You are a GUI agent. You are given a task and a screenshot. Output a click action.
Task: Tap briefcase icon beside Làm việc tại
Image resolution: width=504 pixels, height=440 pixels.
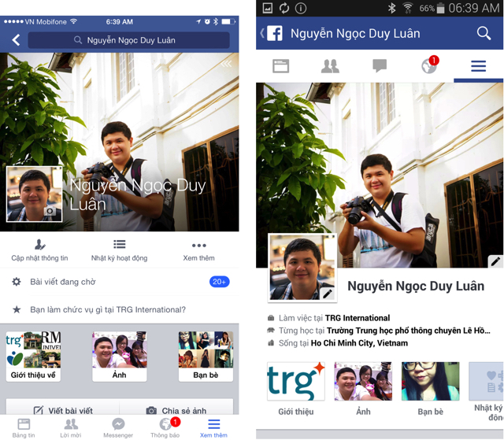coord(271,318)
